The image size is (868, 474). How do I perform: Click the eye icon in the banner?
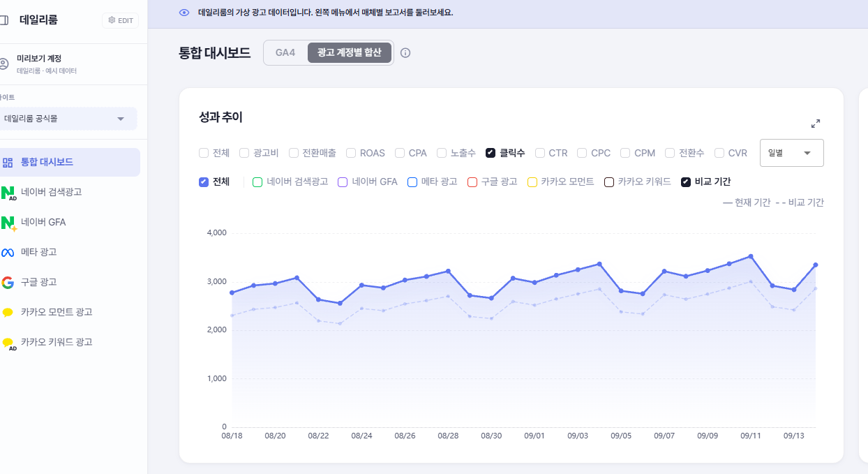(x=184, y=13)
